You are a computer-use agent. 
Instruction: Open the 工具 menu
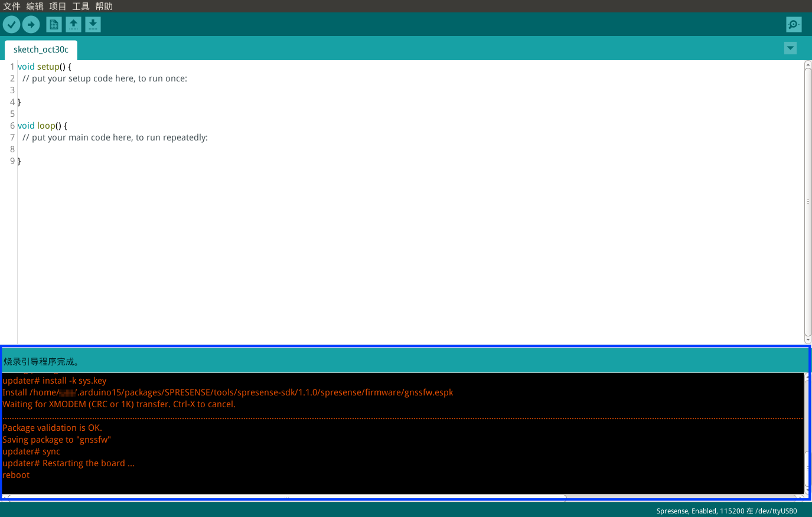[x=81, y=6]
